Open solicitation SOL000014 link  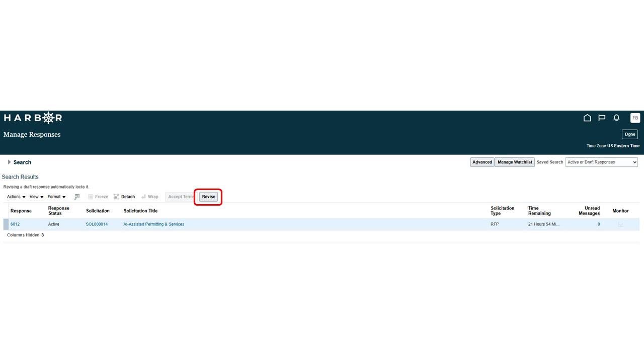97,224
